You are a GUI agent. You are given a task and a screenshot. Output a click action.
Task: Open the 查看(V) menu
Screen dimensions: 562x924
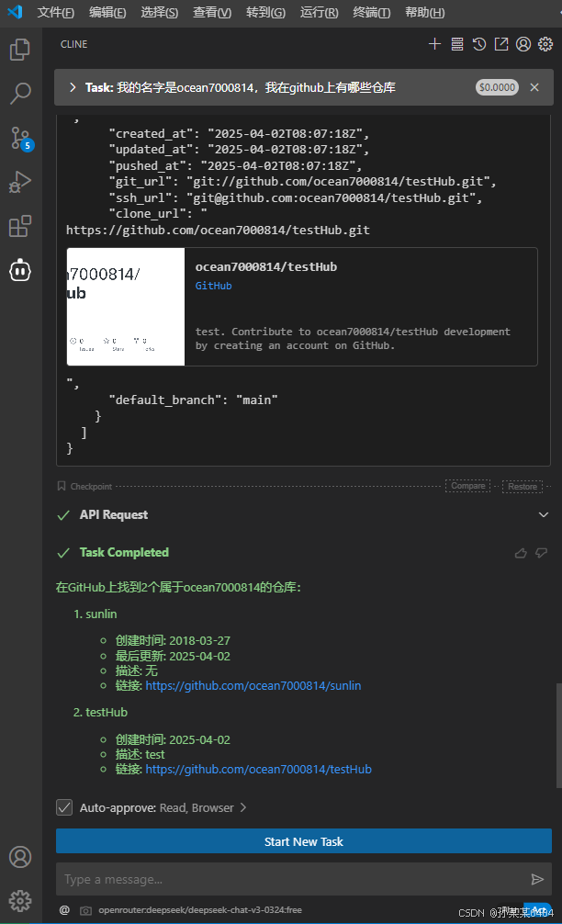[212, 12]
